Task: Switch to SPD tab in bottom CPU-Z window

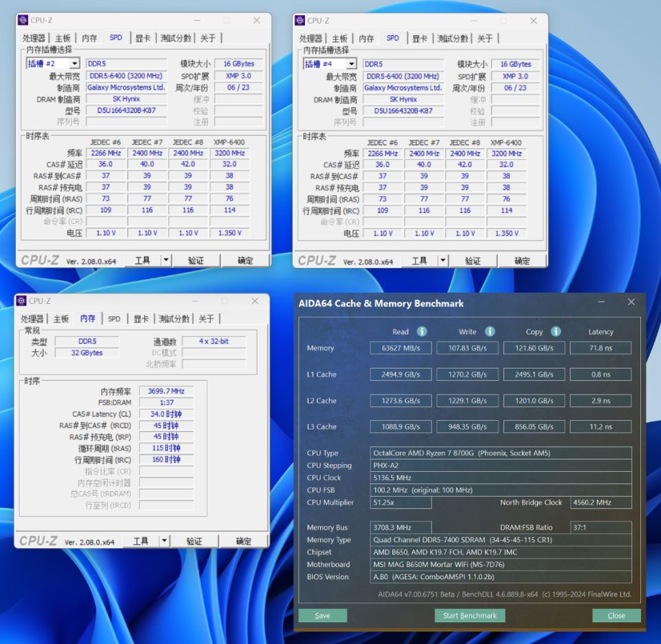Action: (114, 319)
